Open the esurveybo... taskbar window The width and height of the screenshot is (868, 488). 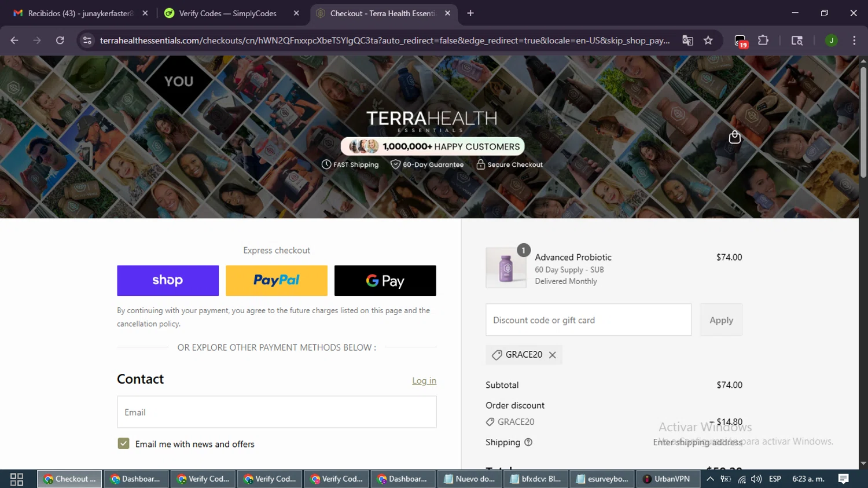coord(602,479)
